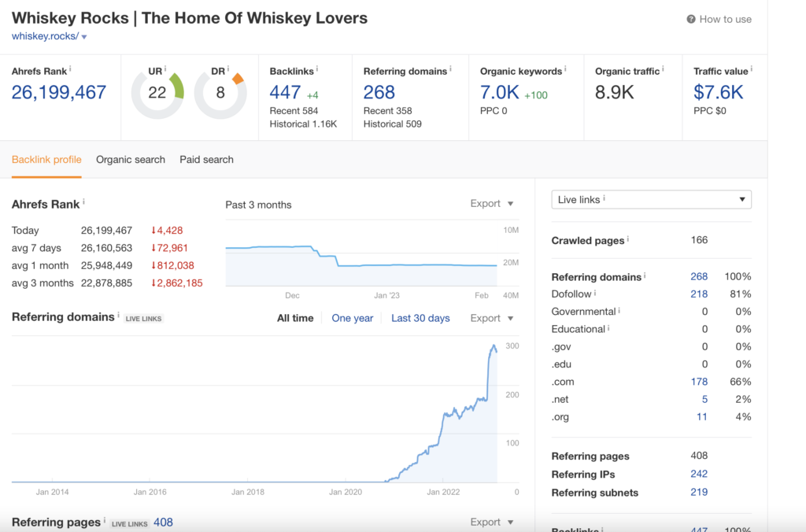806x532 pixels.
Task: Click the whiskey.rocks/ domain link
Action: [x=45, y=36]
